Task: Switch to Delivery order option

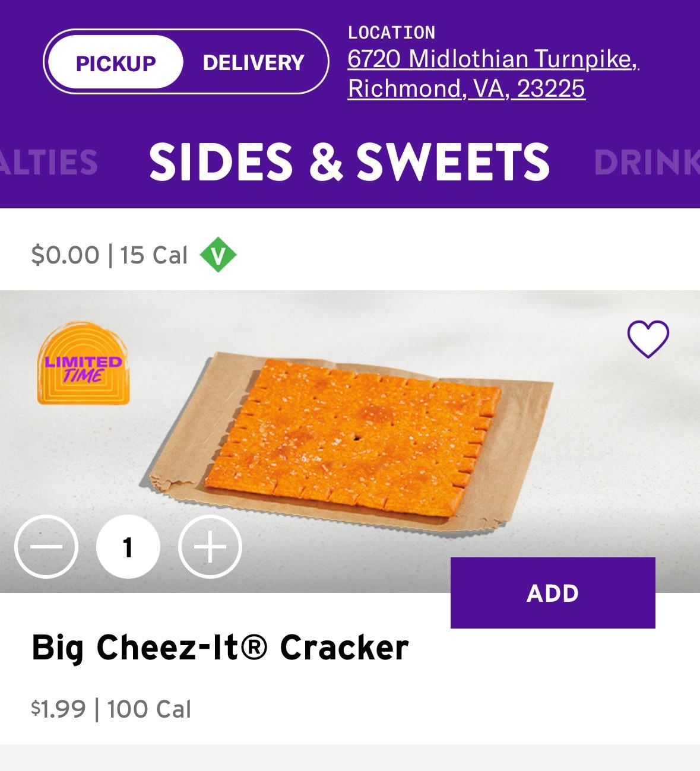Action: pos(254,62)
